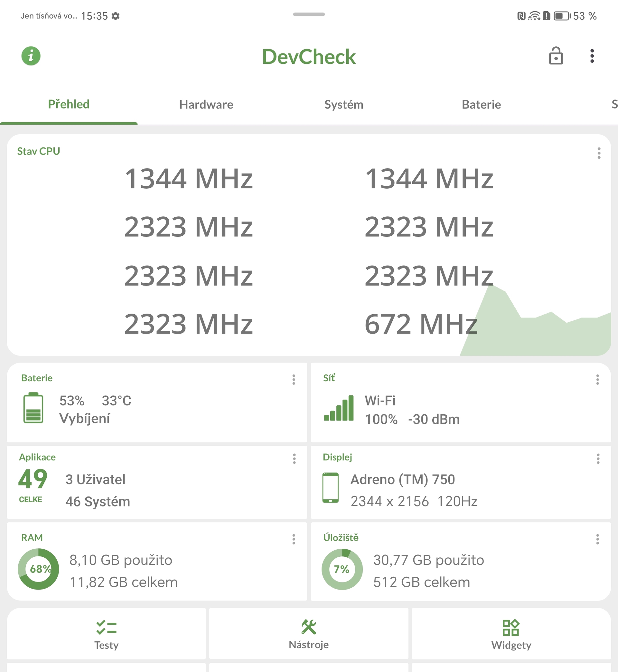Open Síť card three-dot menu

[597, 380]
